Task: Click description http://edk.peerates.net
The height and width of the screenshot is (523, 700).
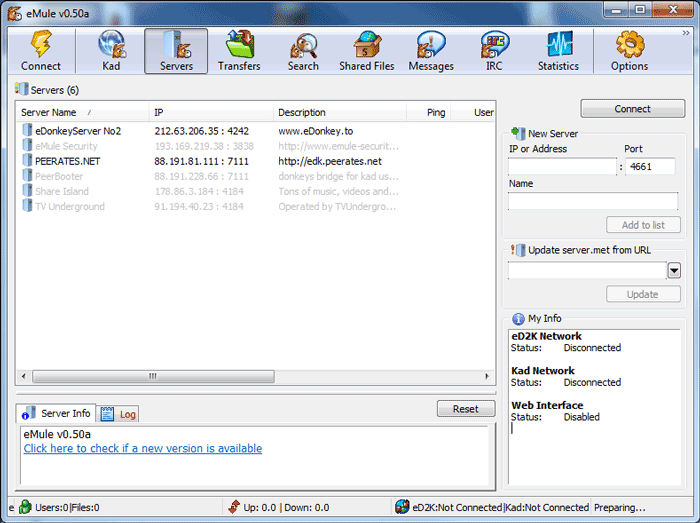Action: 330,161
